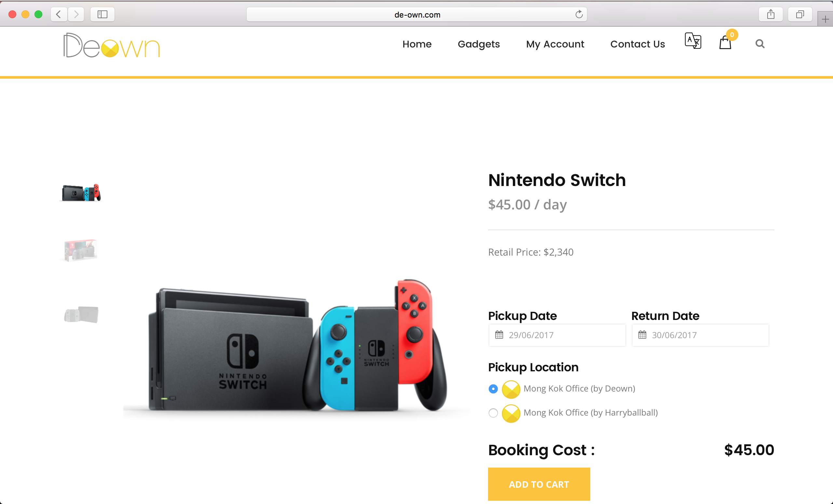This screenshot has width=833, height=504.
Task: Go to My Account page
Action: 555,44
